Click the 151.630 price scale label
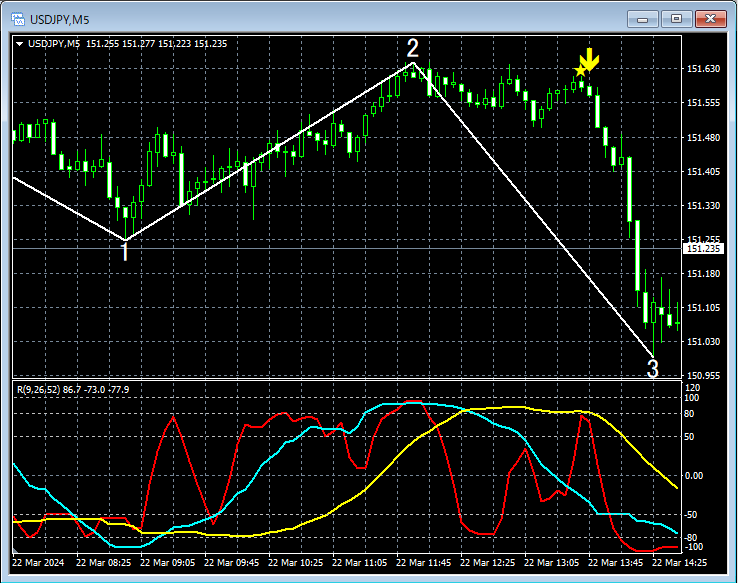Image resolution: width=739 pixels, height=583 pixels. (x=703, y=69)
